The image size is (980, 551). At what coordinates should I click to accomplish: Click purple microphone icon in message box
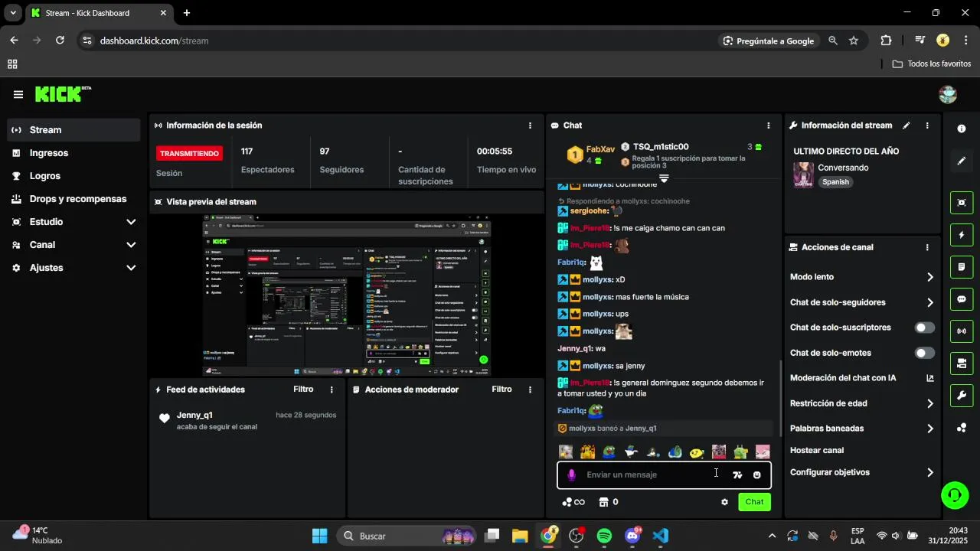571,475
